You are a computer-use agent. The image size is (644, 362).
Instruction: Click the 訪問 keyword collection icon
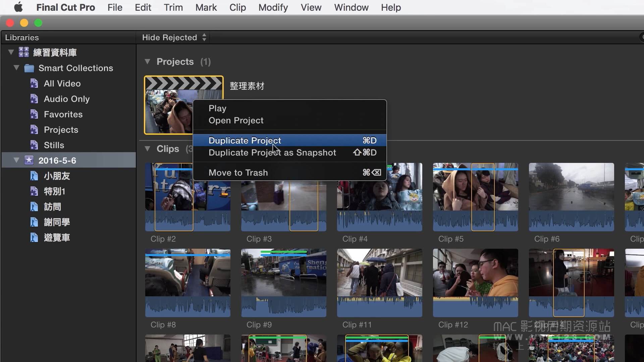(x=34, y=207)
